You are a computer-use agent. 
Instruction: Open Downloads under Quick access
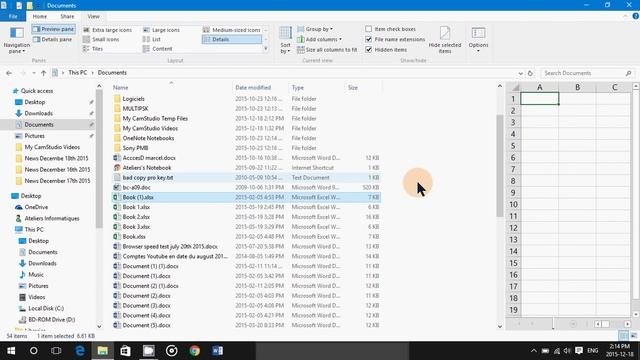(x=38, y=113)
